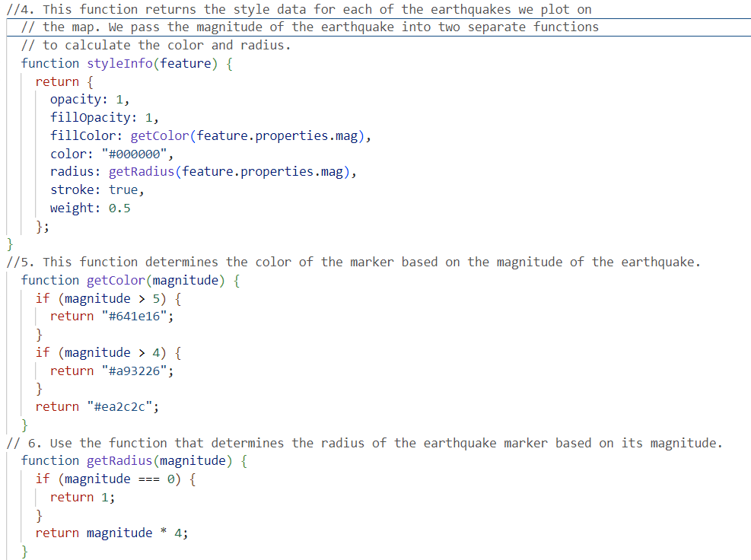Click the 'opacity: 1,' line

point(90,99)
